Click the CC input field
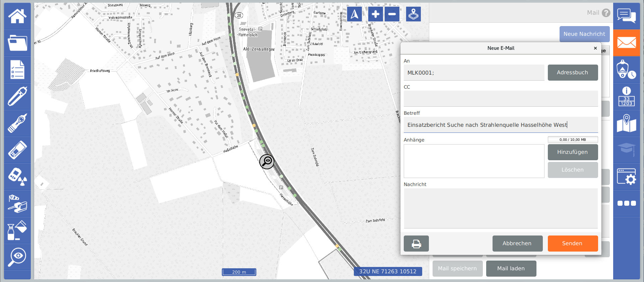 point(501,99)
